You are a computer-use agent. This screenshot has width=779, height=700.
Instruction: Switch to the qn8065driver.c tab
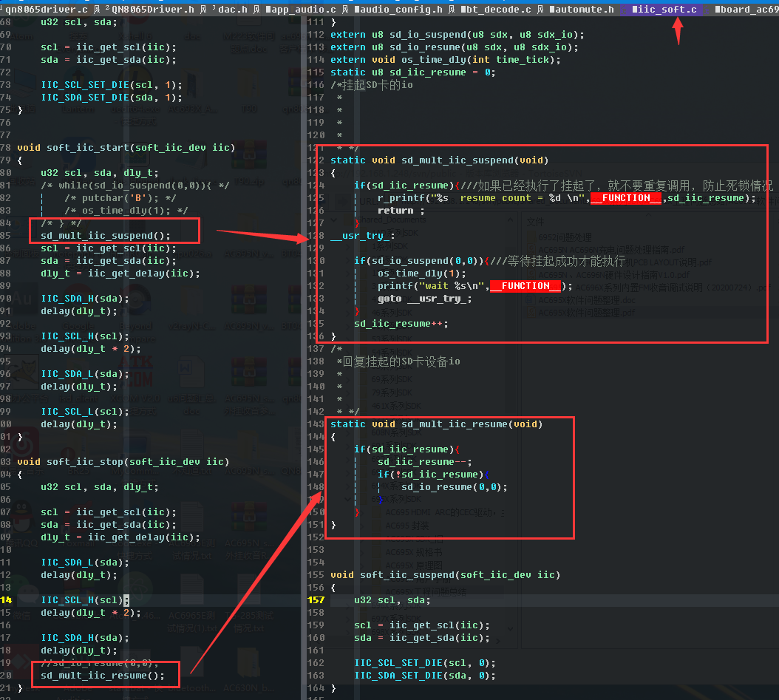pos(47,10)
